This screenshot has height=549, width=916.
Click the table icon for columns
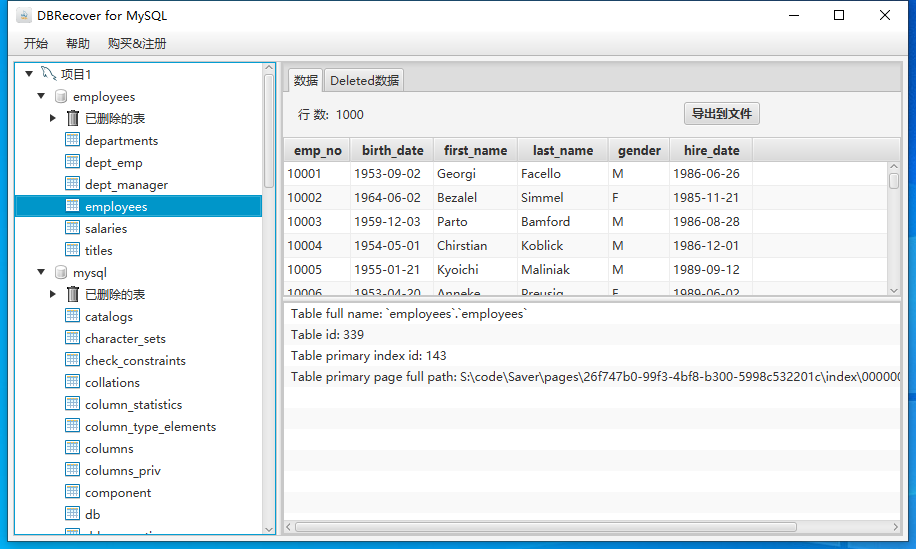tap(72, 448)
